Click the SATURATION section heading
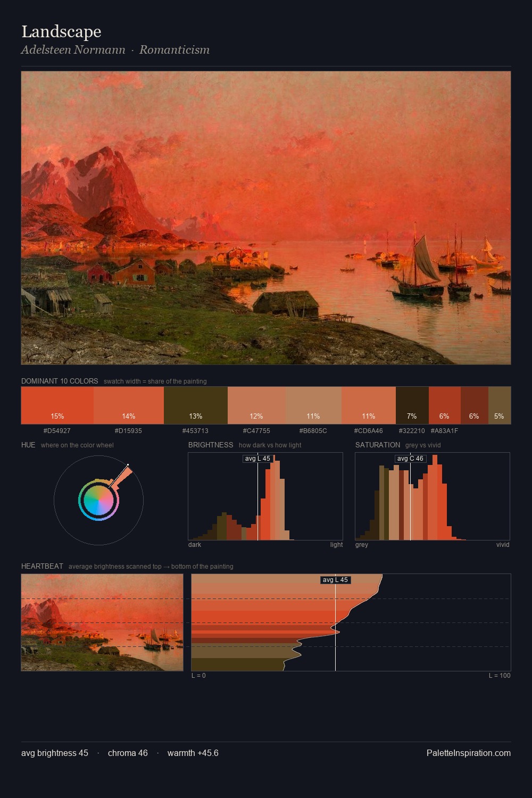 [378, 445]
